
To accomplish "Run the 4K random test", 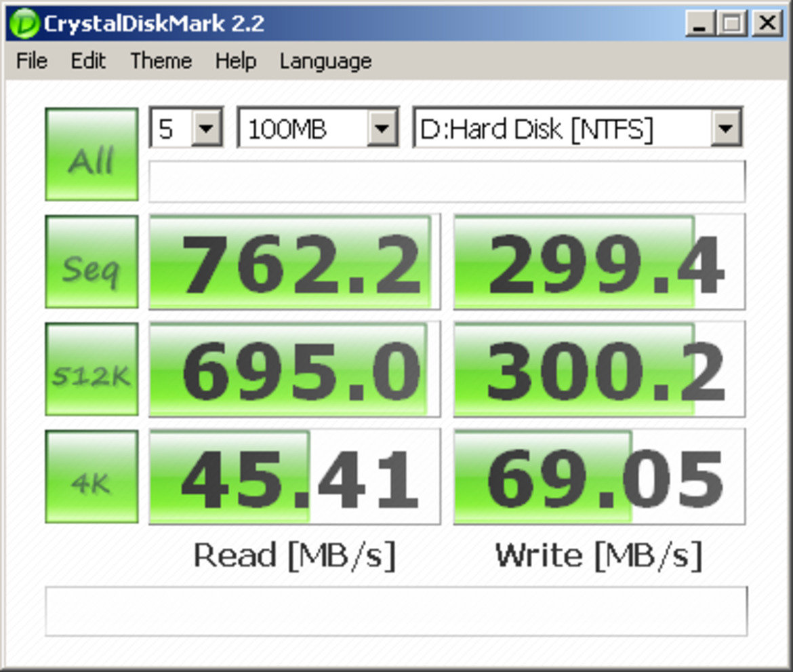I will tap(91, 475).
